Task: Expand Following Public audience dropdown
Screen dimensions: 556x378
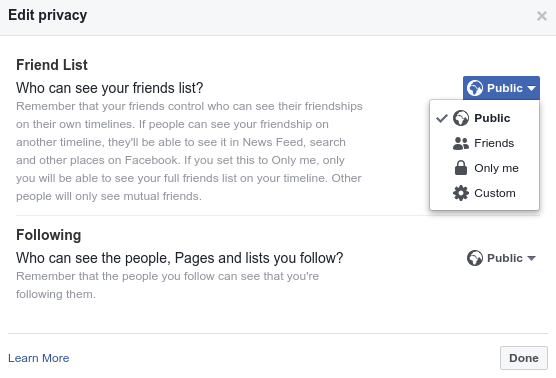Action: pyautogui.click(x=501, y=258)
